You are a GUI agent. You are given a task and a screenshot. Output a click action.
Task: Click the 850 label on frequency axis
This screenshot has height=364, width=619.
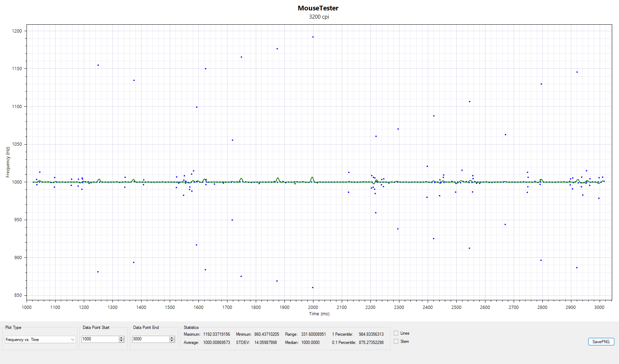point(18,295)
